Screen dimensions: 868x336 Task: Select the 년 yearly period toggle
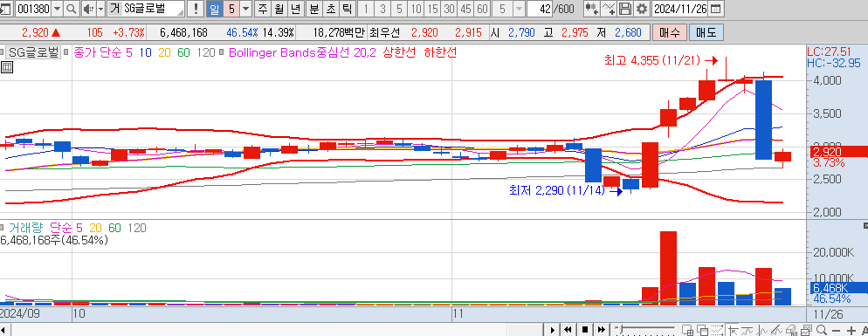(296, 9)
